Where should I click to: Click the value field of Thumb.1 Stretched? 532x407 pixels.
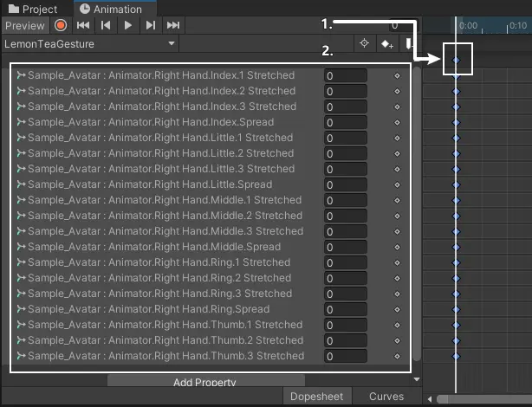pos(346,326)
